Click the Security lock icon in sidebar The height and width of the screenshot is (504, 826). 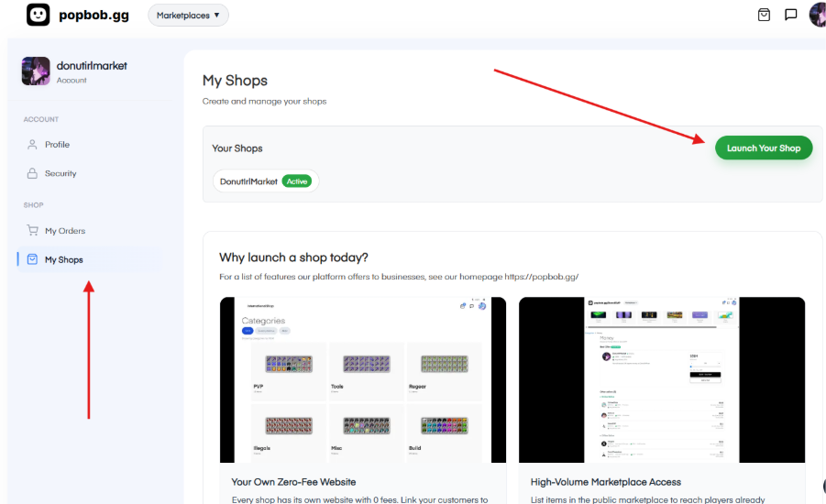(33, 173)
